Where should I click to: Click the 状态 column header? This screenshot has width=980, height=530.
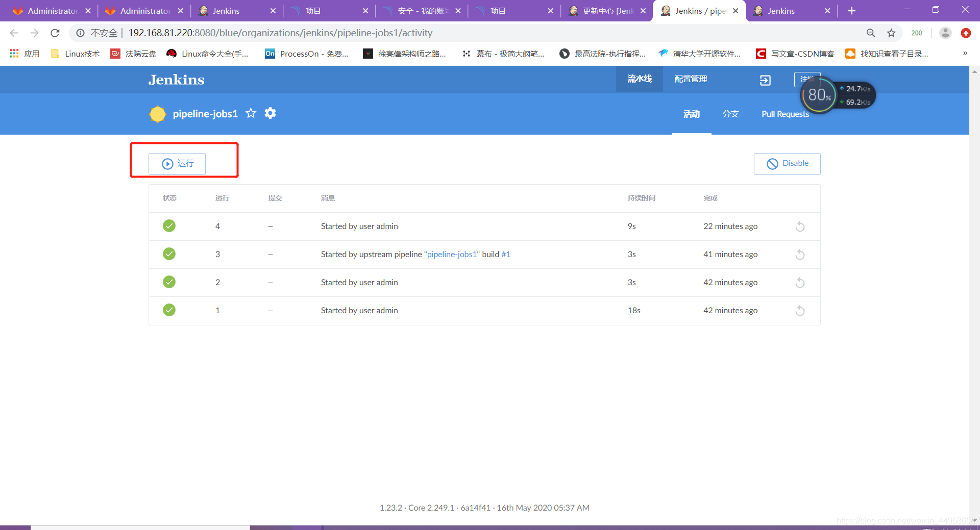169,198
